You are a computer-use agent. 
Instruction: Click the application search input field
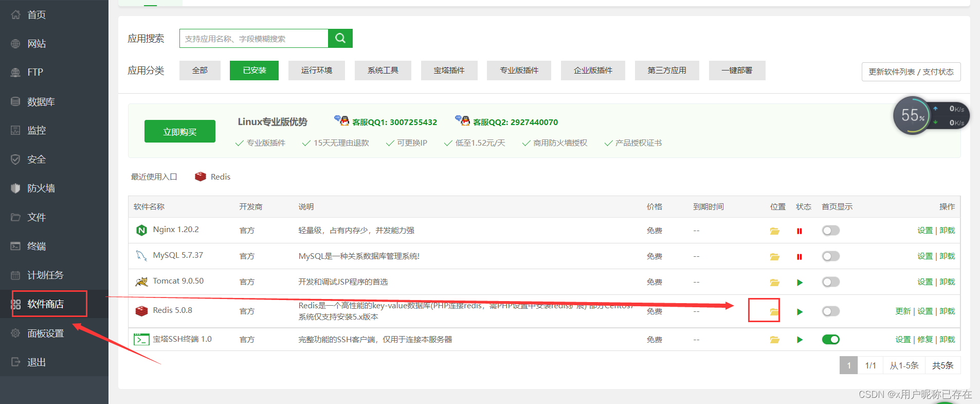pyautogui.click(x=254, y=39)
